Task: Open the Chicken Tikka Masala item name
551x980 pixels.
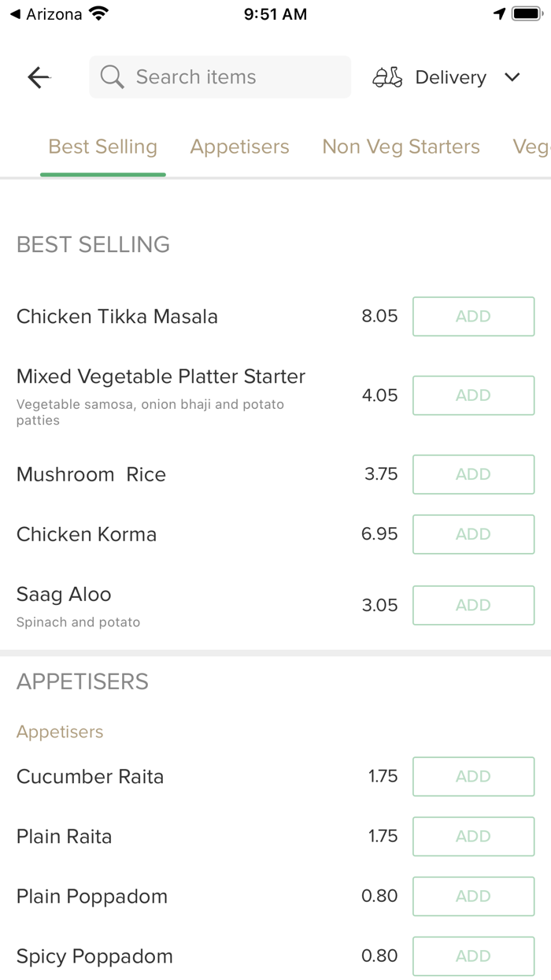Action: pyautogui.click(x=117, y=317)
